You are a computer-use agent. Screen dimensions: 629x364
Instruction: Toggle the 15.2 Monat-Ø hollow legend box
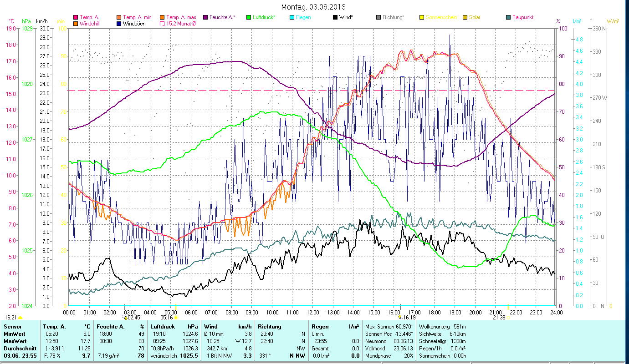162,24
